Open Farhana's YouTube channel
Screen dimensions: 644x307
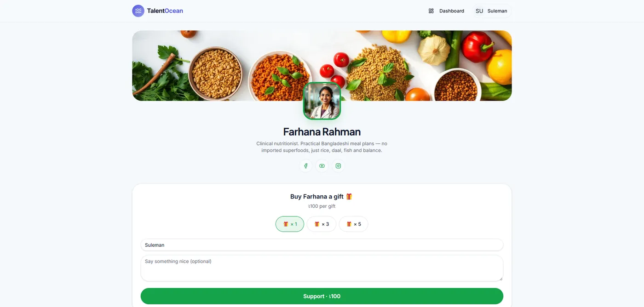click(x=322, y=166)
